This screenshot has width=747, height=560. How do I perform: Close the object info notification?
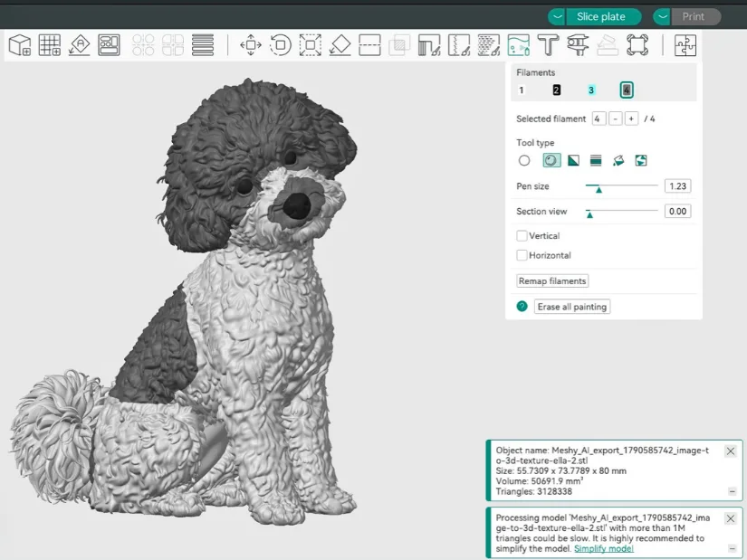[731, 451]
